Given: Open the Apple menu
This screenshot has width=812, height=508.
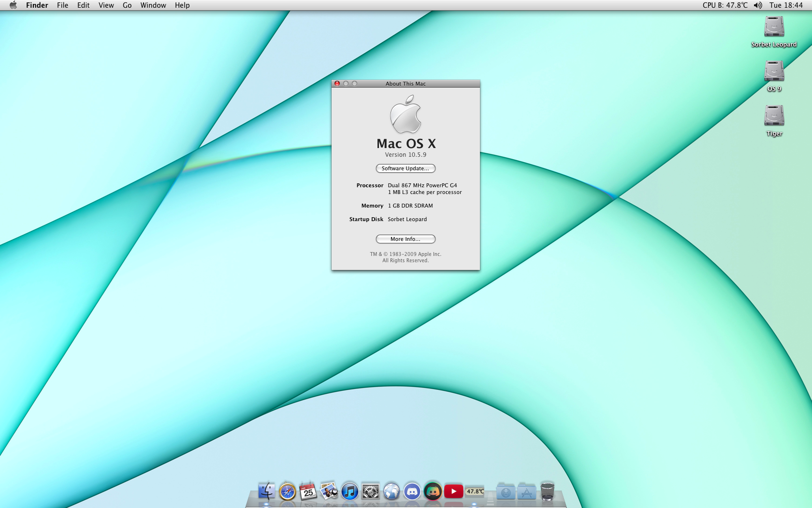Looking at the screenshot, I should [x=13, y=5].
